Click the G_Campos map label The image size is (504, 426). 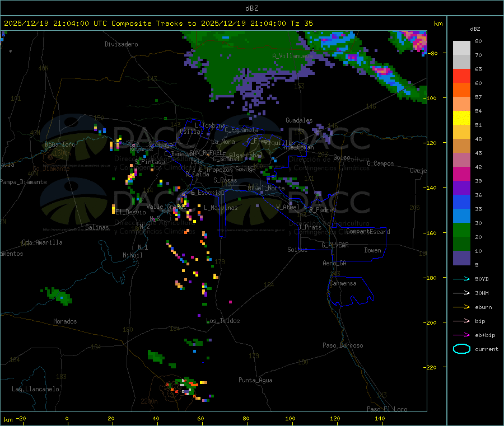pyautogui.click(x=380, y=163)
